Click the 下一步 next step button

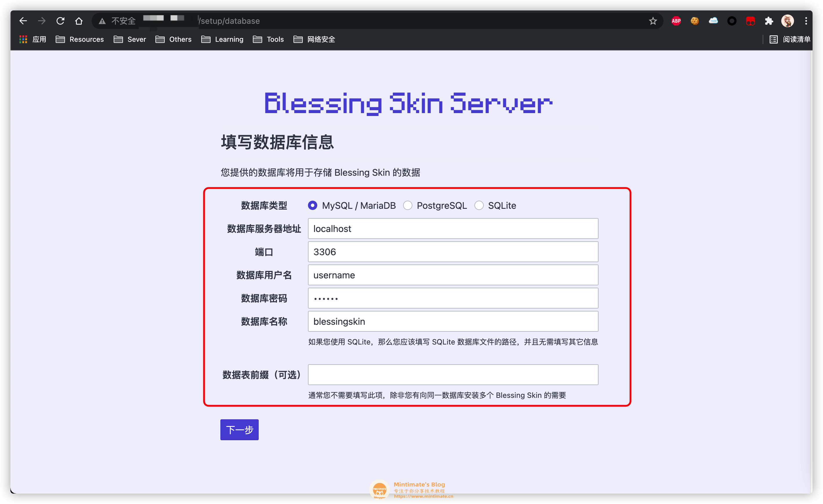pyautogui.click(x=239, y=429)
